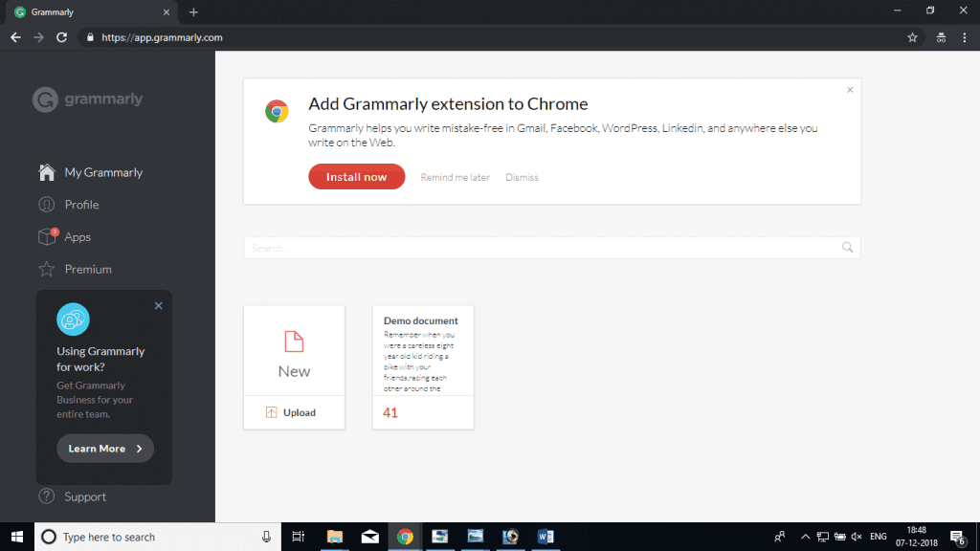
Task: Open Apps section with notification badge
Action: point(78,237)
